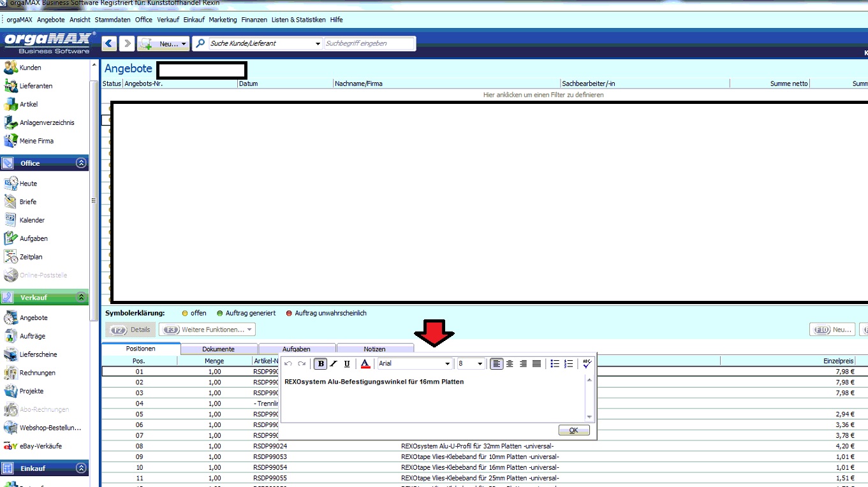This screenshot has width=868, height=487.
Task: Select the row with article RSDP99024
Action: coord(485,446)
